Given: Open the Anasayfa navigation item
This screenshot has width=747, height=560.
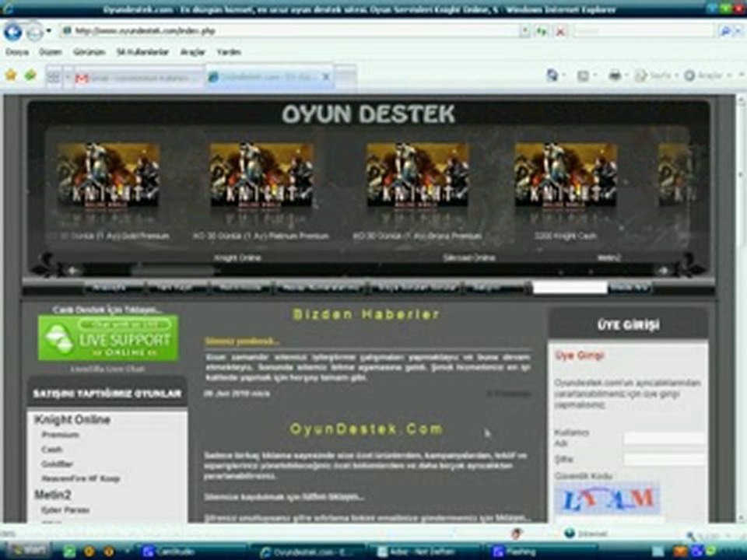Looking at the screenshot, I should tap(109, 287).
